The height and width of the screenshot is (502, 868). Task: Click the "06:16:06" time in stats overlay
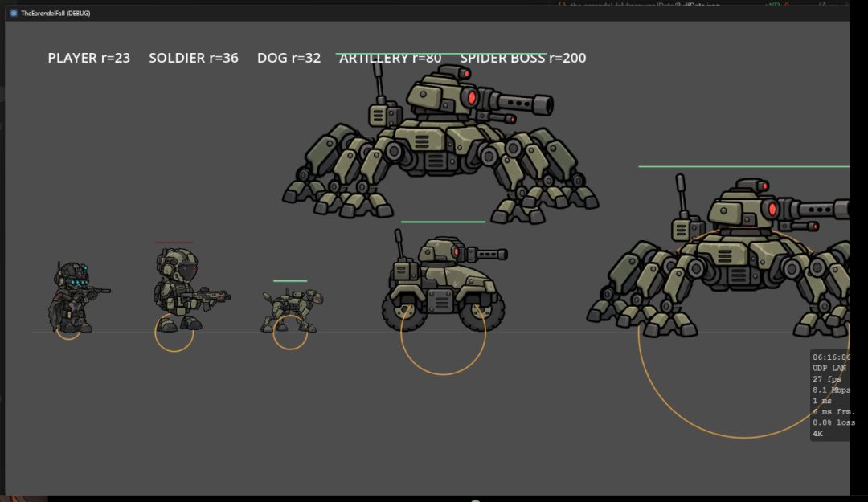click(x=832, y=357)
